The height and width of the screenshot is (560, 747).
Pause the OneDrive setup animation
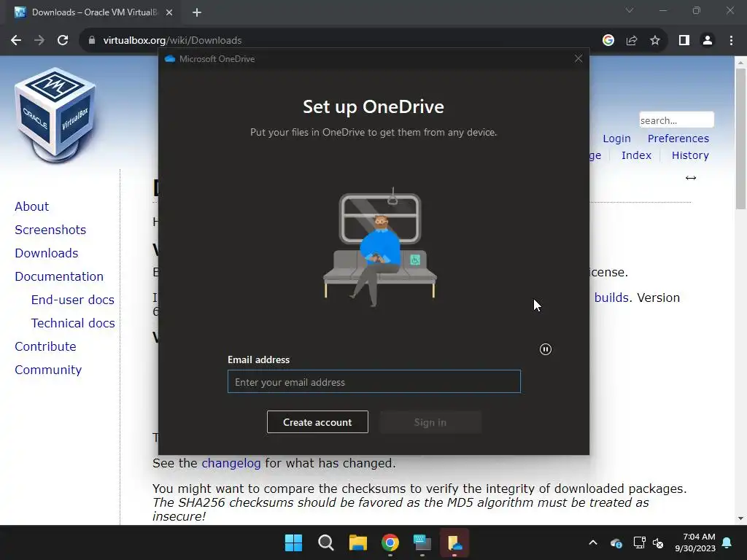click(546, 349)
